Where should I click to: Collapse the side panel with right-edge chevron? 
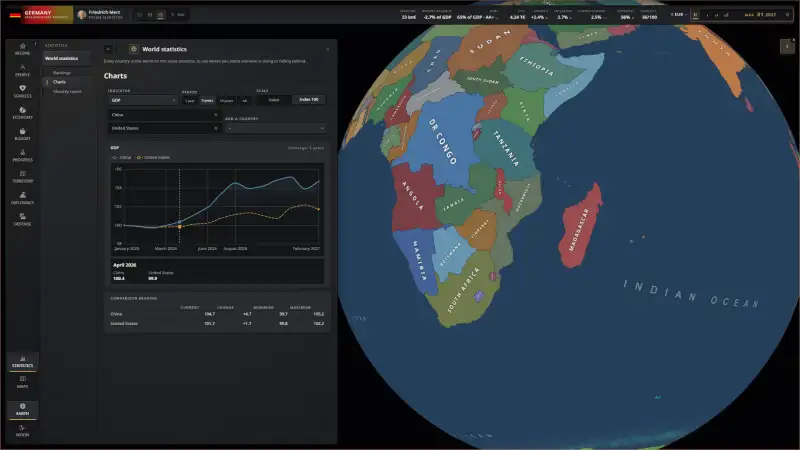coord(787,46)
